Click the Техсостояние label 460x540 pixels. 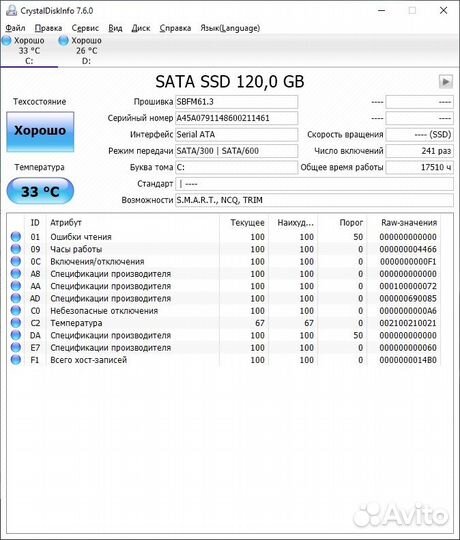tap(40, 102)
